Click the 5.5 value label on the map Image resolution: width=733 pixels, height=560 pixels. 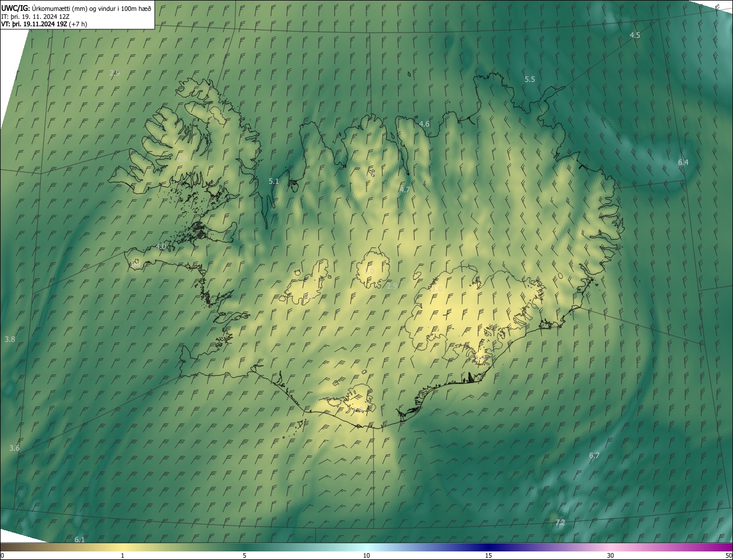(530, 80)
